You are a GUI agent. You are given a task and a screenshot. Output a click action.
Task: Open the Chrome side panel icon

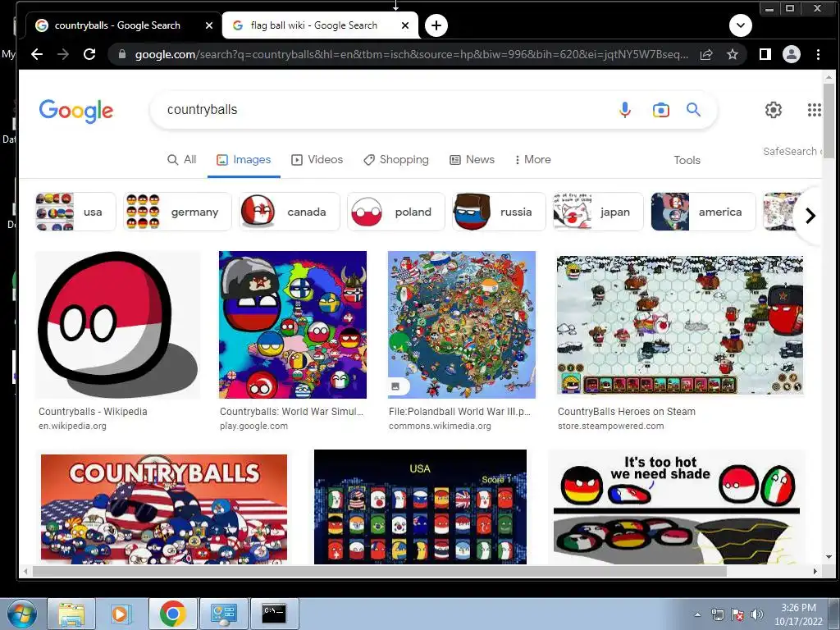pyautogui.click(x=765, y=54)
